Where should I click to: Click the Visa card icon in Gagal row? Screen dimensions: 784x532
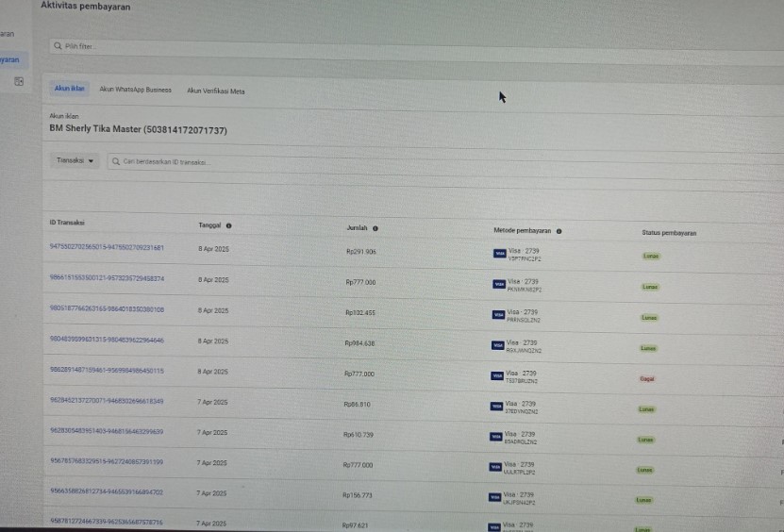[x=498, y=376]
